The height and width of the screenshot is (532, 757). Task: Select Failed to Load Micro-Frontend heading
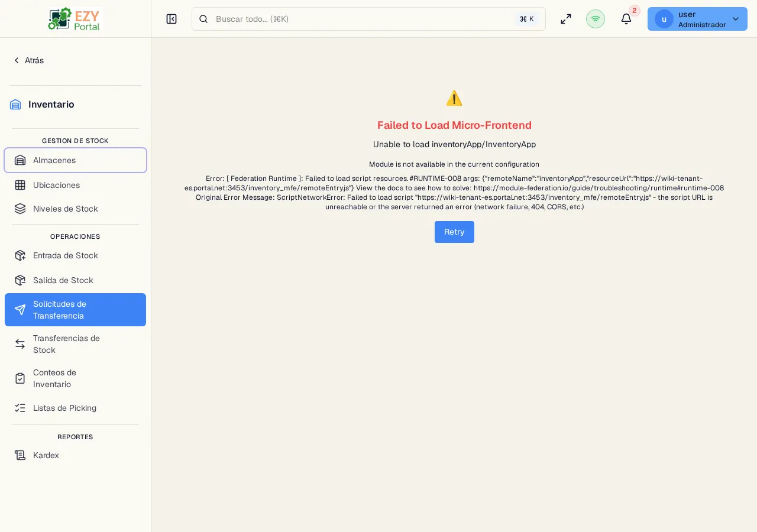454,125
